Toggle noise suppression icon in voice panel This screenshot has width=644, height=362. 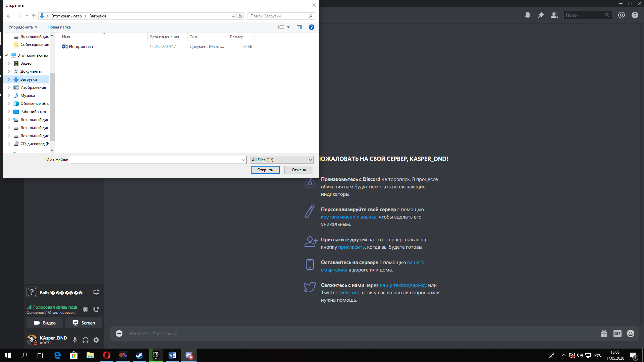coord(86,309)
